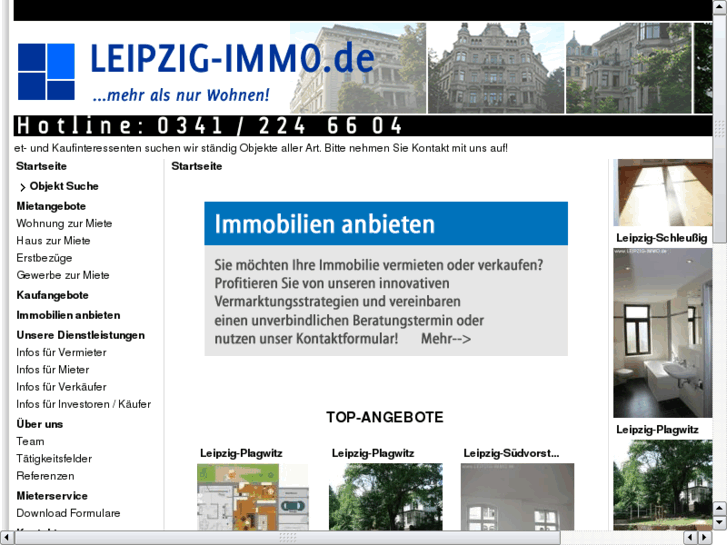Open Gewerbe zur Miete link
The width and height of the screenshot is (727, 545).
[x=63, y=275]
